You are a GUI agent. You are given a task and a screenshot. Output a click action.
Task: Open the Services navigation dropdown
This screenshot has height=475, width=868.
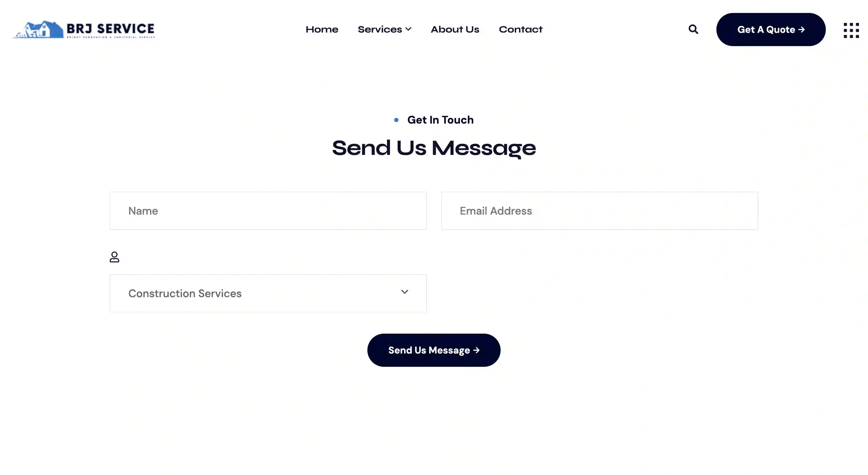[x=384, y=29]
